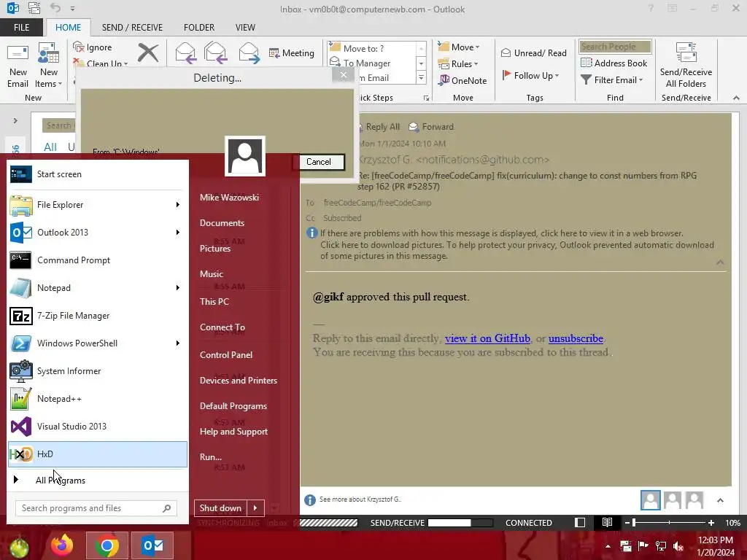
Task: Click the Run... entry
Action: point(211,457)
